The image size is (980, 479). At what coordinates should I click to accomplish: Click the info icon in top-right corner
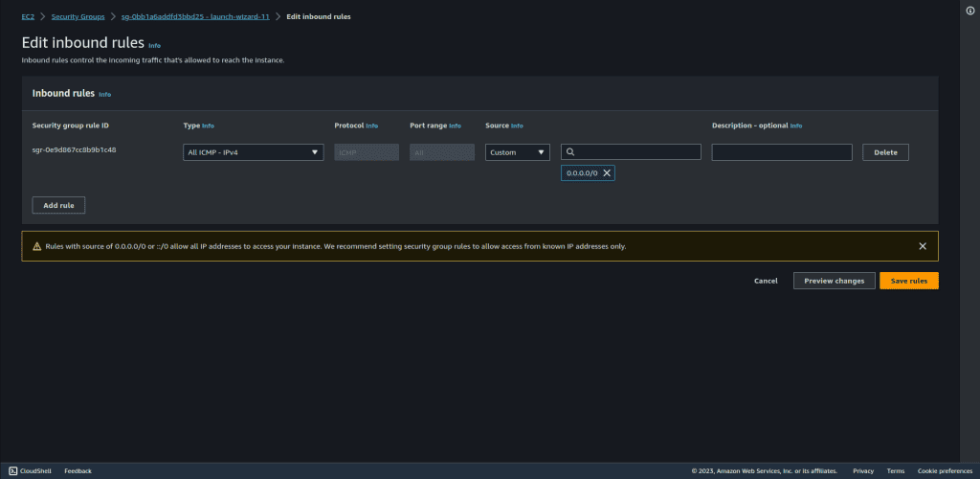coord(970,9)
